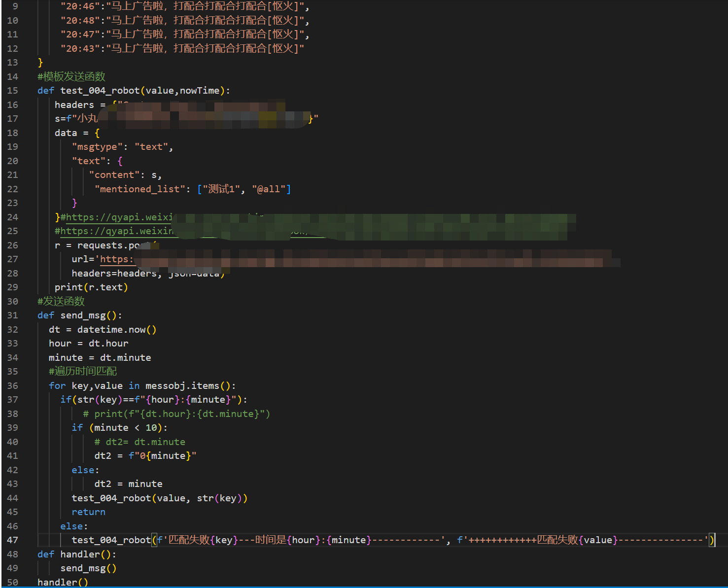728x588 pixels.
Task: Click the 'return' keyword
Action: pos(89,512)
